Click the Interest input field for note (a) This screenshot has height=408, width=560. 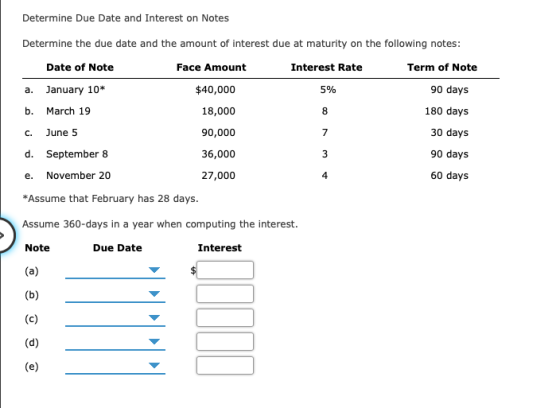point(225,270)
